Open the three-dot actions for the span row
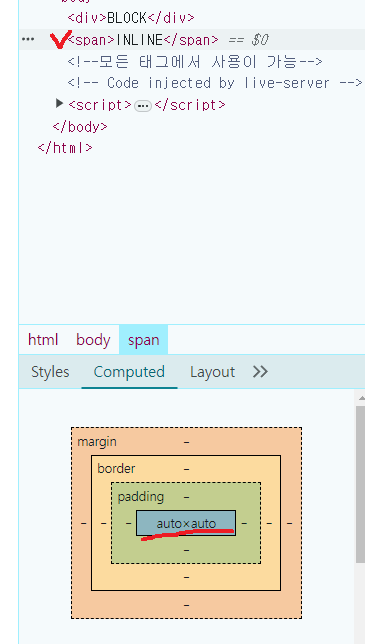The width and height of the screenshot is (365, 644). coord(28,39)
